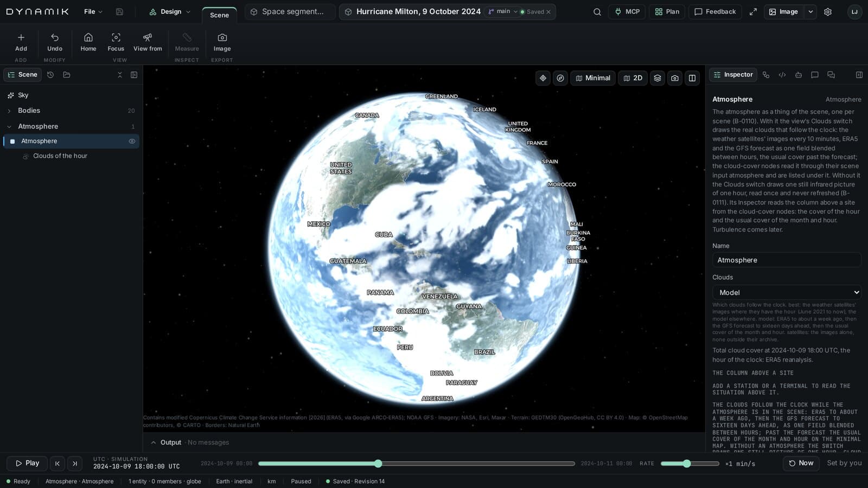This screenshot has width=868, height=488.
Task: Click the fullscreen expand arrows icon
Action: 753,11
